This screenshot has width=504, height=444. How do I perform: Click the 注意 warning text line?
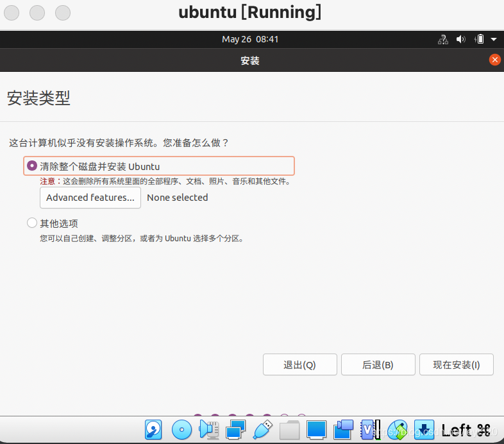(165, 182)
